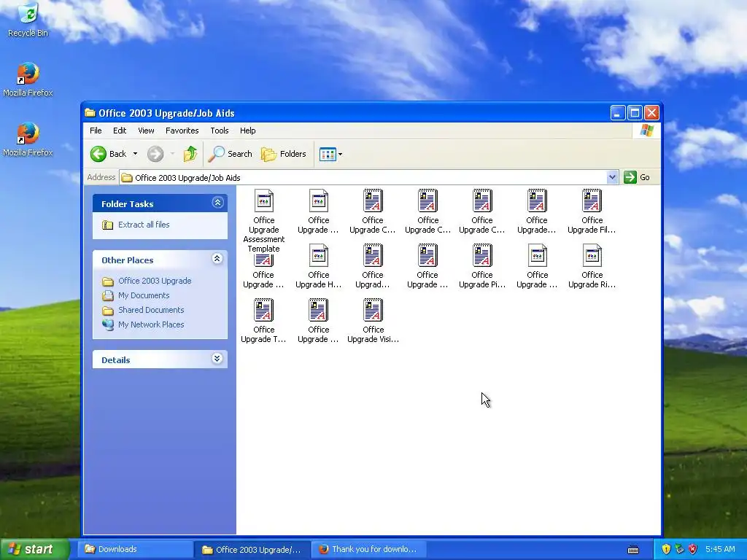Screen dimensions: 747x560
Task: Open the Forward history dropdown arrow
Action: (x=172, y=154)
